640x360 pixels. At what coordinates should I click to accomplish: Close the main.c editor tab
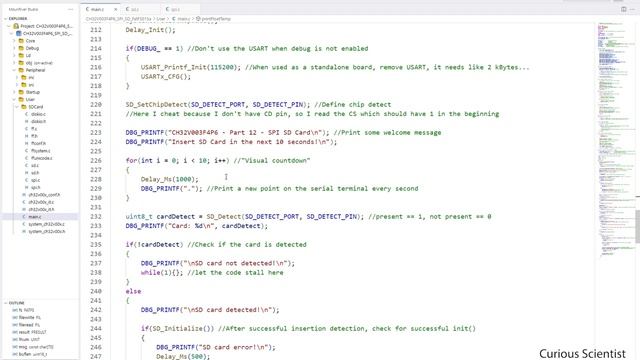coord(116,9)
